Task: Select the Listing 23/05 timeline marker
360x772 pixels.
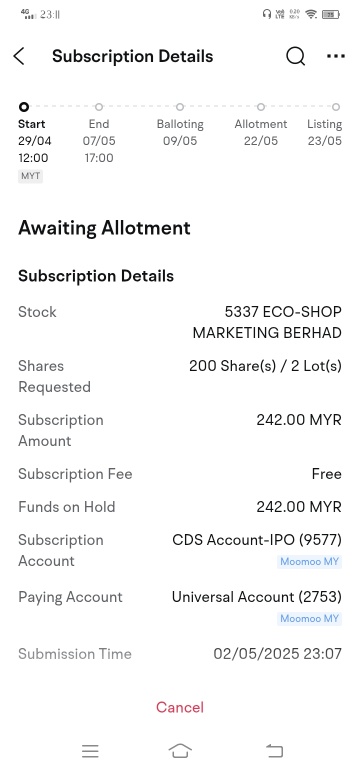Action: [336, 107]
